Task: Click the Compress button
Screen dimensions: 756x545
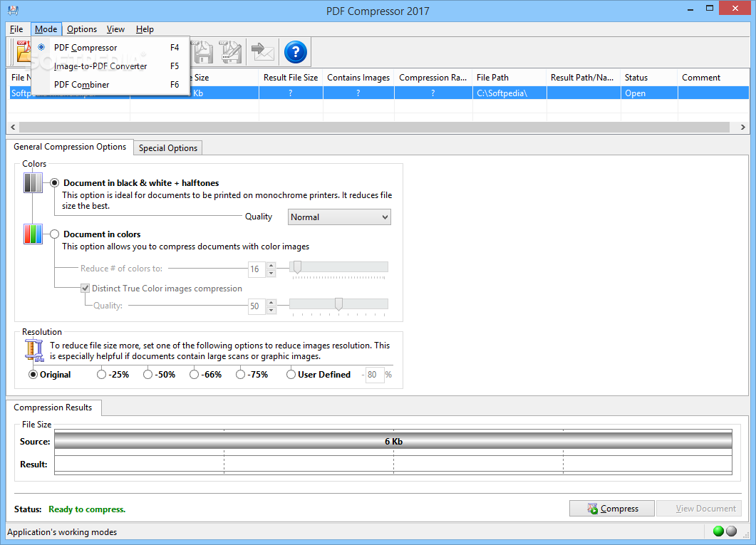Action: click(612, 509)
